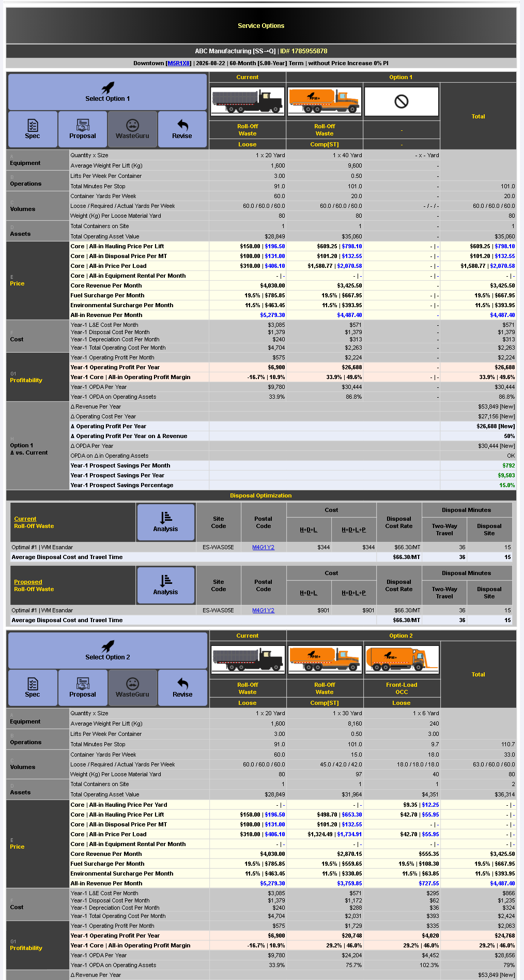Click Optimal #1 | WM Esandar in Proposed table
This screenshot has height=980, width=524.
point(42,610)
